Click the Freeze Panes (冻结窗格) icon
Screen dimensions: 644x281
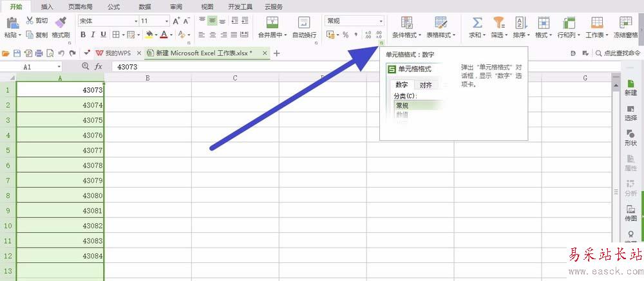[626, 23]
